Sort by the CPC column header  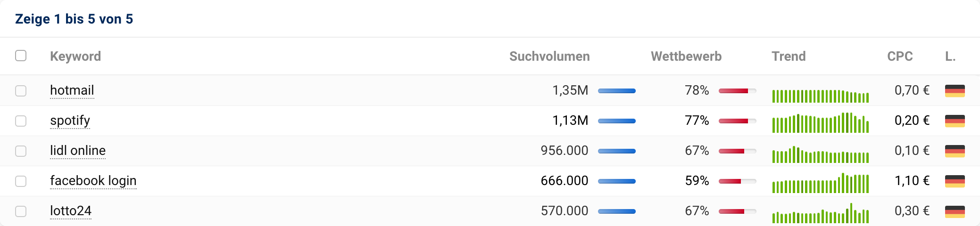[x=900, y=56]
